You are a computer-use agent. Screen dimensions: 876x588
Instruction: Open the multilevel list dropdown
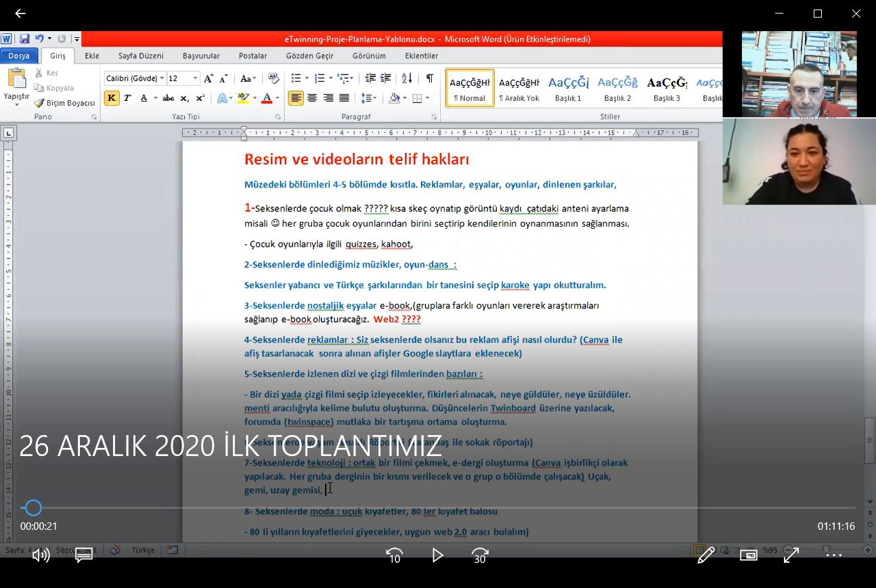[351, 78]
